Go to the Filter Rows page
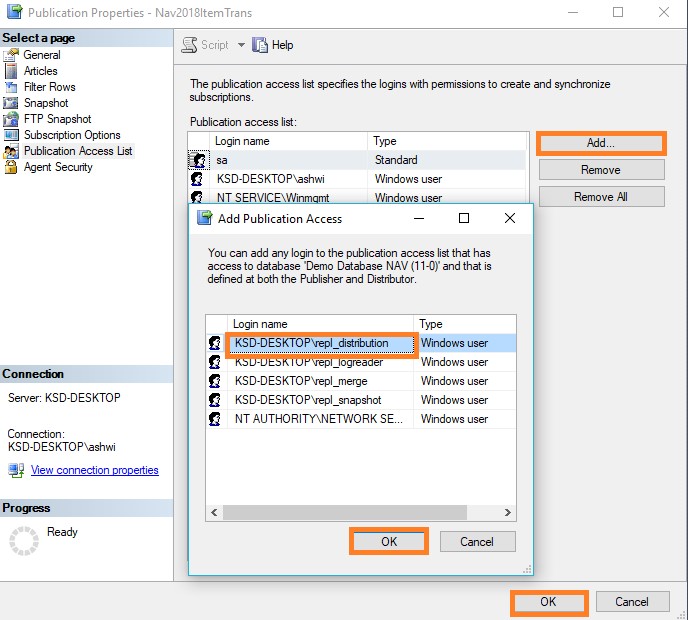Viewport: 688px width, 620px height. 49,87
